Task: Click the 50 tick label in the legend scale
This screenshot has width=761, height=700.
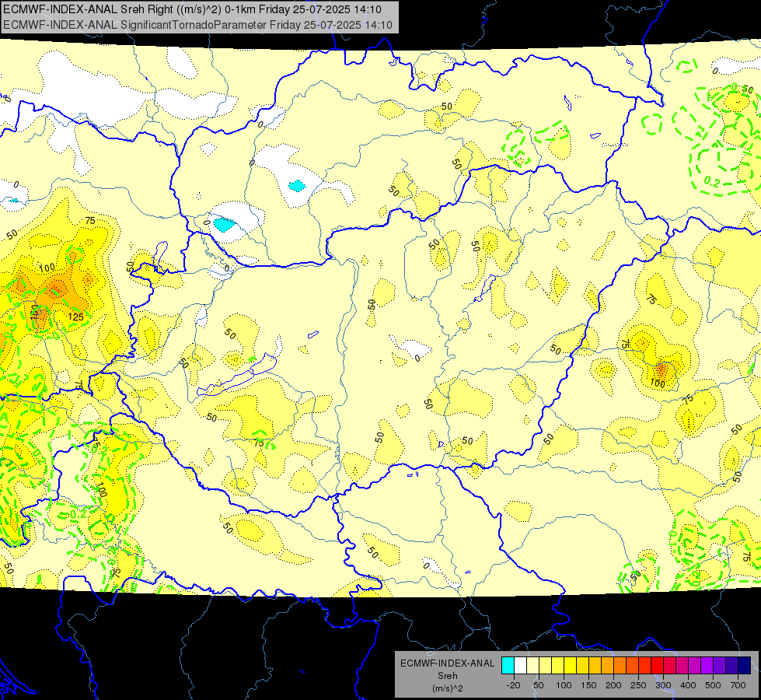Action: 538,685
